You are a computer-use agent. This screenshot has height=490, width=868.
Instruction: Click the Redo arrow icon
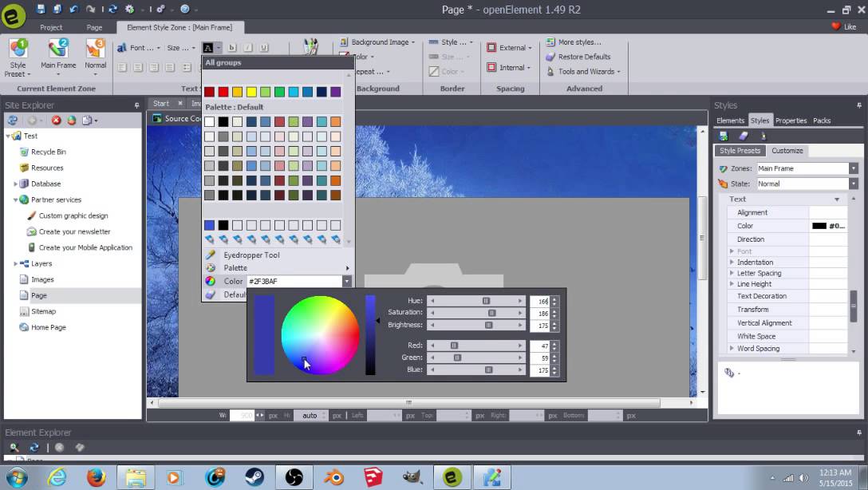(x=90, y=9)
